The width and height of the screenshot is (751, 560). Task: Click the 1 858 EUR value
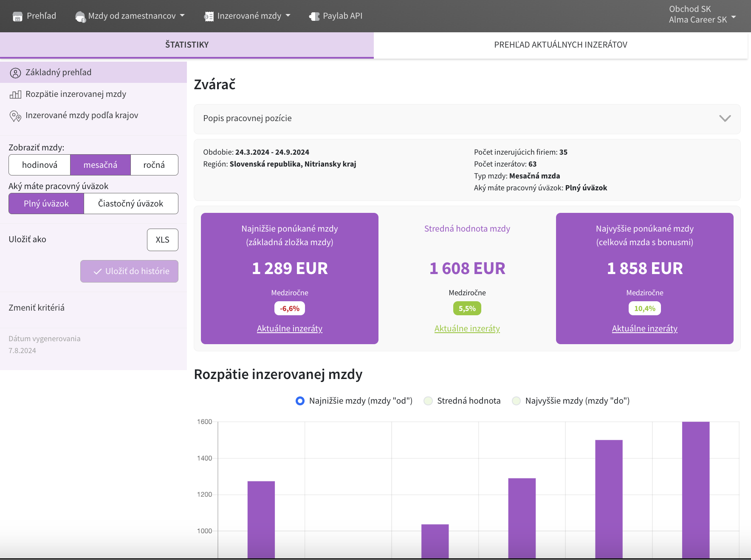645,269
